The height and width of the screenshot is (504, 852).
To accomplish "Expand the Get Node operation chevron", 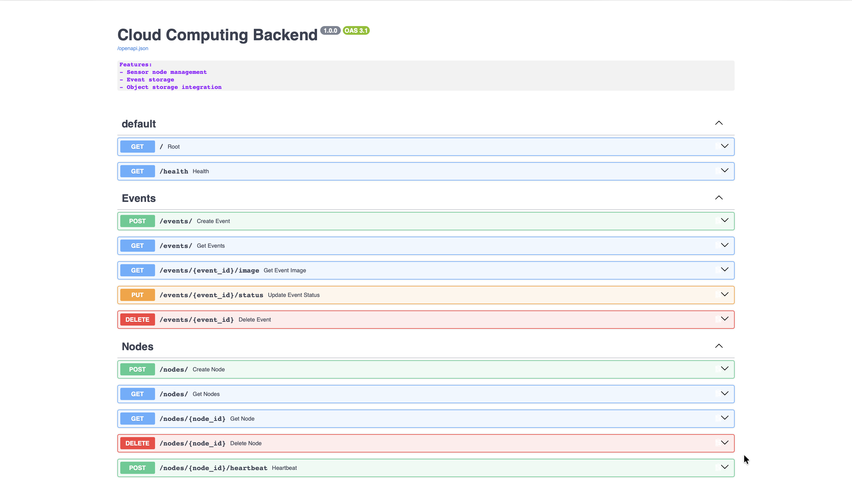I will tap(725, 418).
